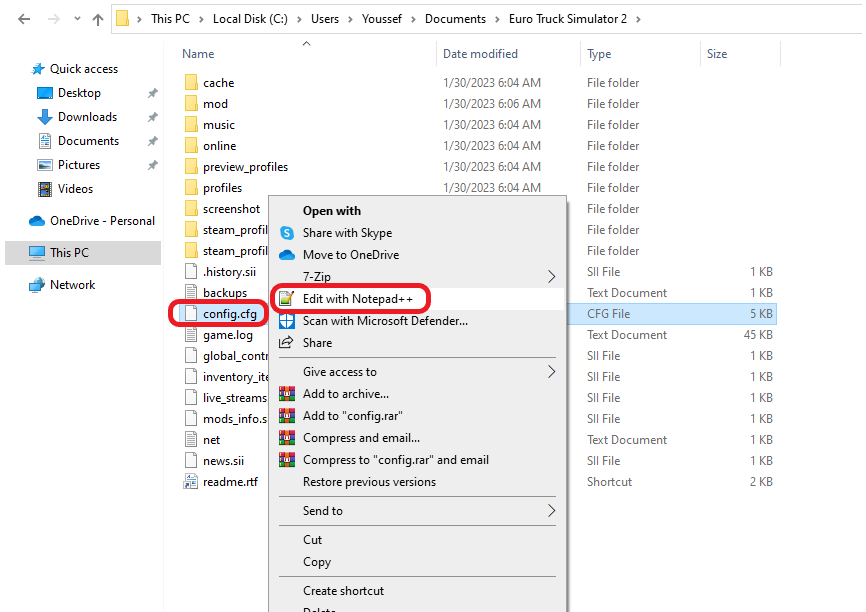The image size is (866, 612).
Task: Click the mod folder icon
Action: 191,104
